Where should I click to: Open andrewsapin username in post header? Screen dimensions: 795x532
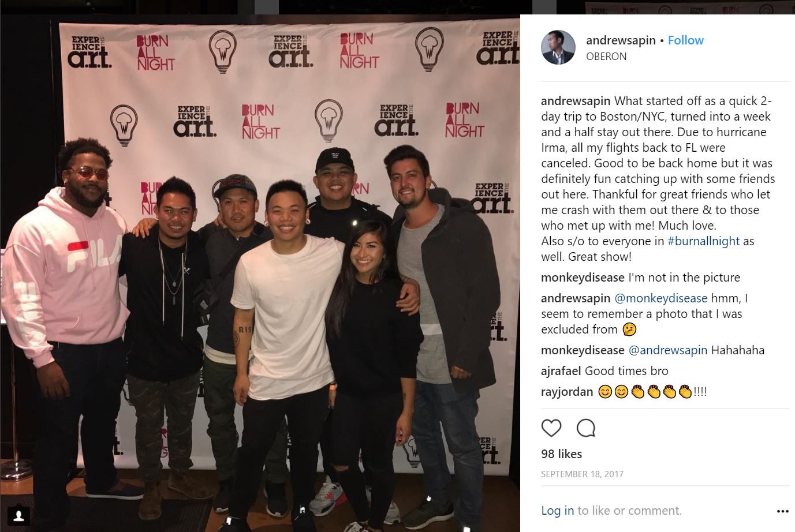coord(621,40)
